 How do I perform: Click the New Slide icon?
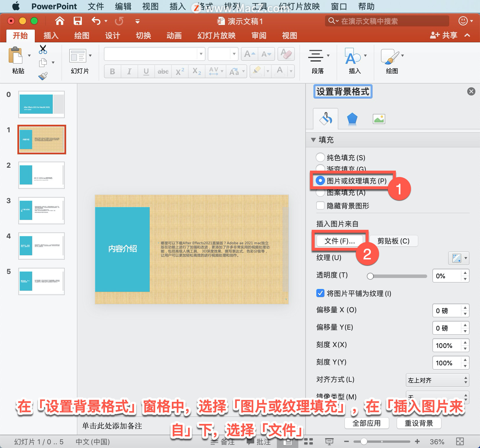click(x=78, y=55)
